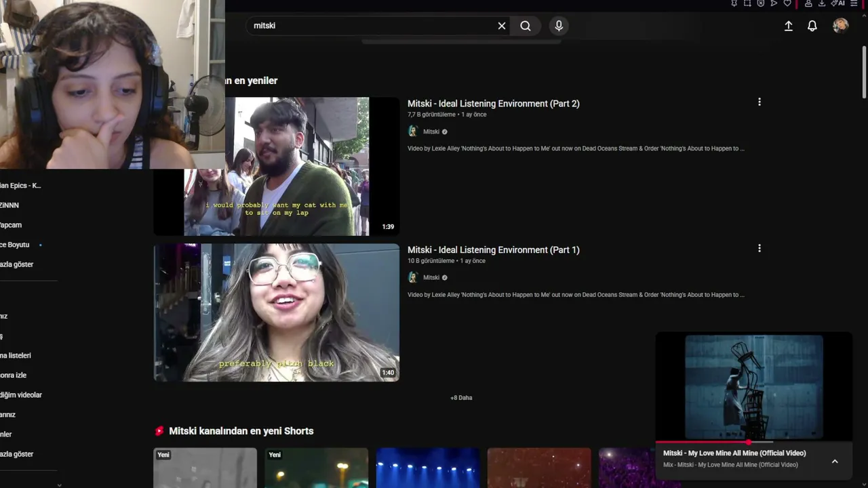Open Mitski channel name under Part 1
This screenshot has width=868, height=488.
point(431,277)
